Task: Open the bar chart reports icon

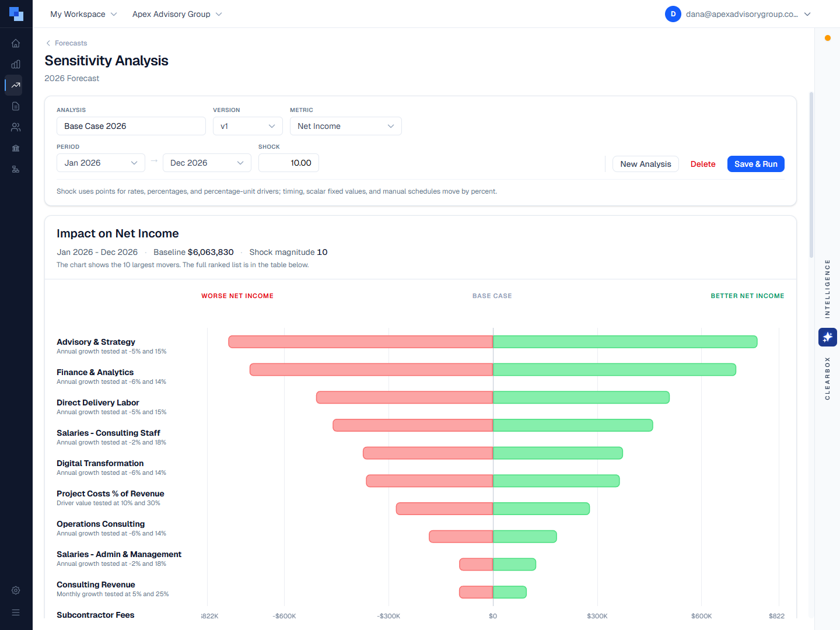Action: click(x=16, y=64)
